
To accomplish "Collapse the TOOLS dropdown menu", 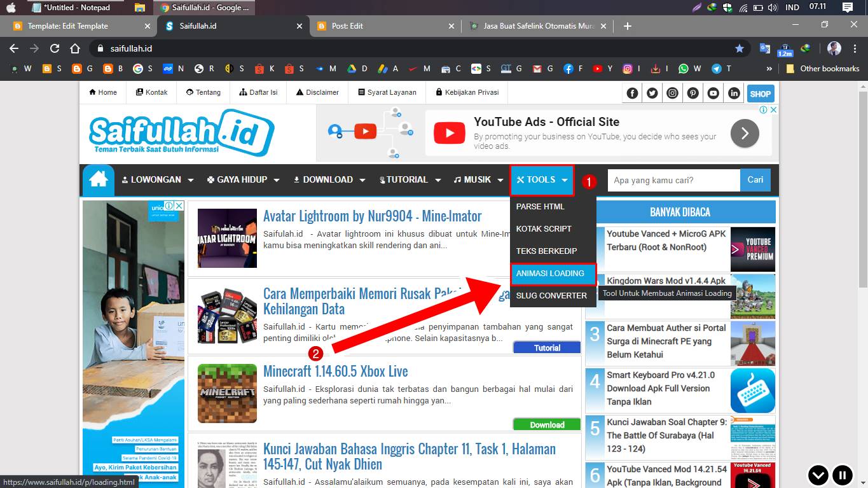I will (x=542, y=180).
